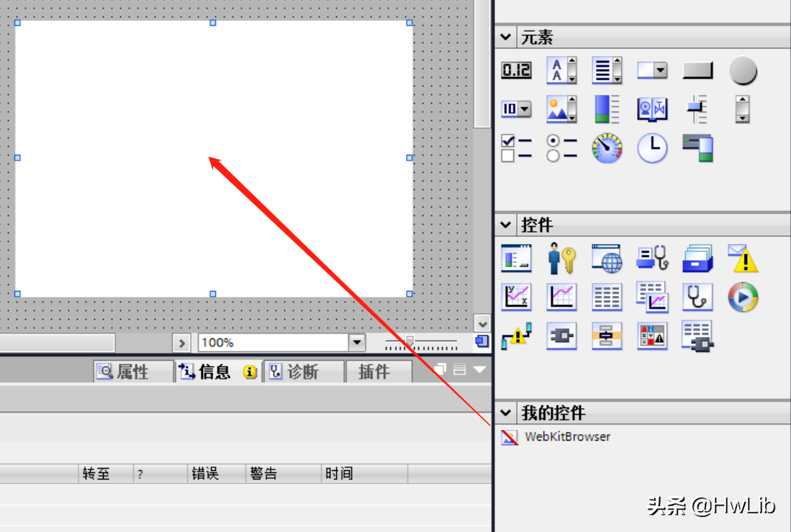Viewport: 791px width, 532px height.
Task: Select the I/O field element from the palette
Action: coord(515,70)
